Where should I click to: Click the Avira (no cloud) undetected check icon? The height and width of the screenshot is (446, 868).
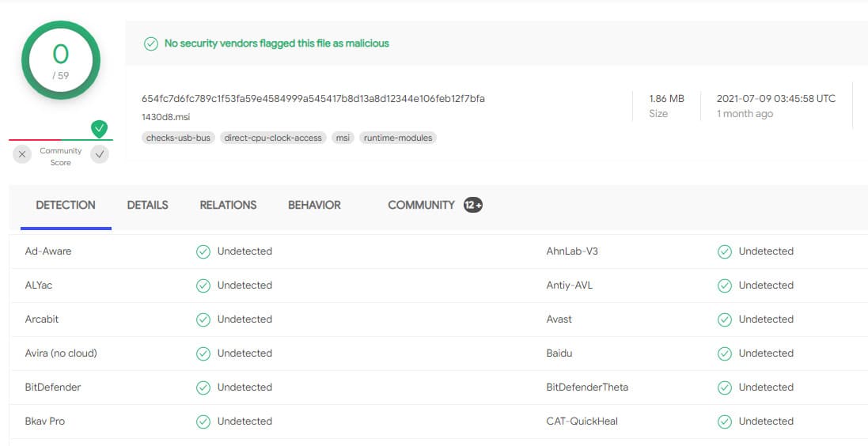[x=203, y=353]
